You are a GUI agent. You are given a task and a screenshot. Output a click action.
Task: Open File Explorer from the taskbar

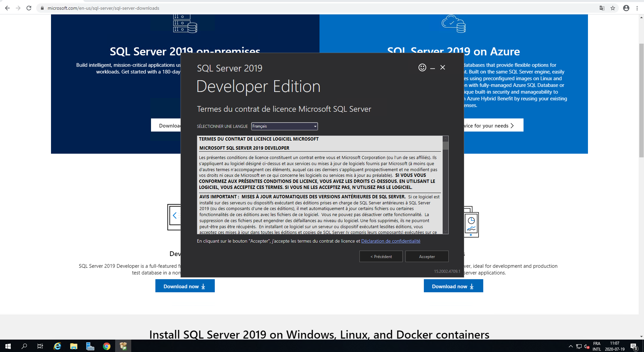coord(74,346)
